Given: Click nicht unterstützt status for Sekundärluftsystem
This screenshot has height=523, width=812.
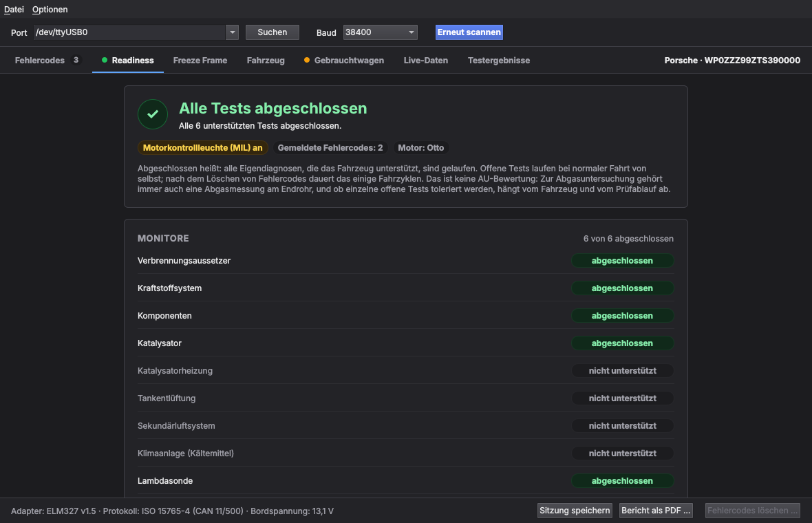Looking at the screenshot, I should tap(623, 425).
